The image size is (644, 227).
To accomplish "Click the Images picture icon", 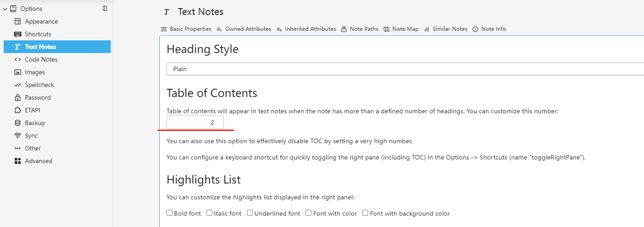I will [x=18, y=72].
